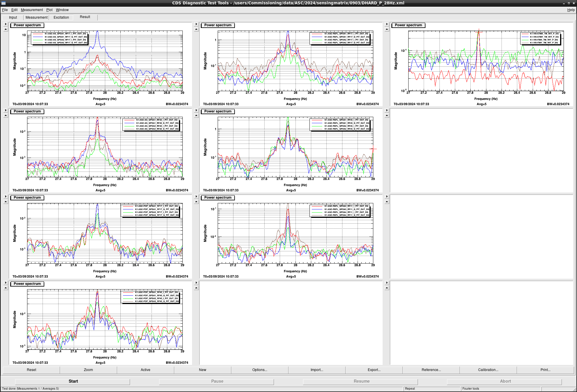Click the Repeat status bar field
577x392 pixels.
pyautogui.click(x=432, y=389)
